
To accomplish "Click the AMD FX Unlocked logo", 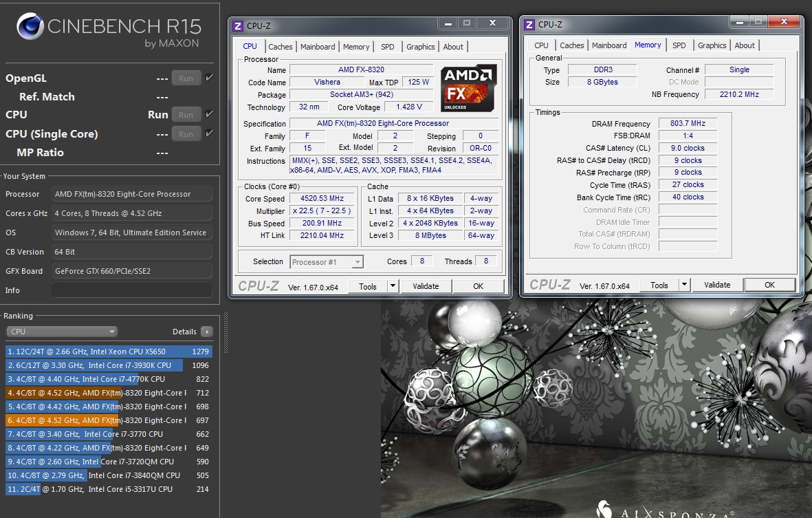I will click(x=469, y=89).
